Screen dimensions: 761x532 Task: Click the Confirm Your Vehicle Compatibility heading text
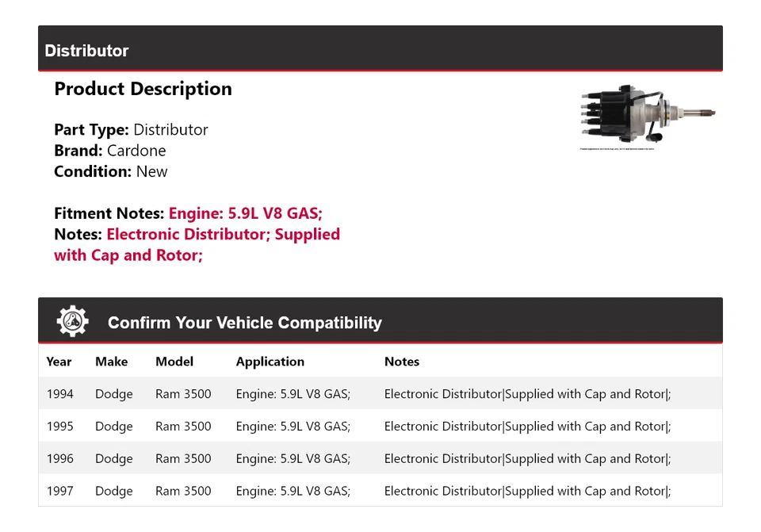click(x=244, y=323)
